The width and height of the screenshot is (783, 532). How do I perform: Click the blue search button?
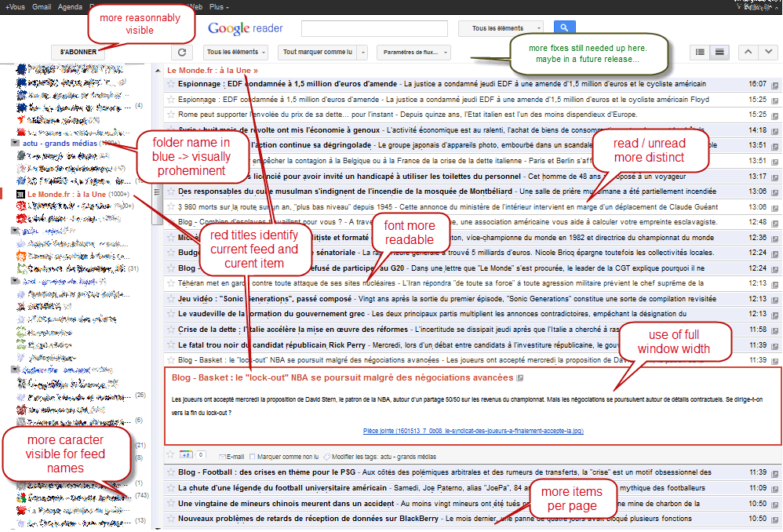(564, 27)
